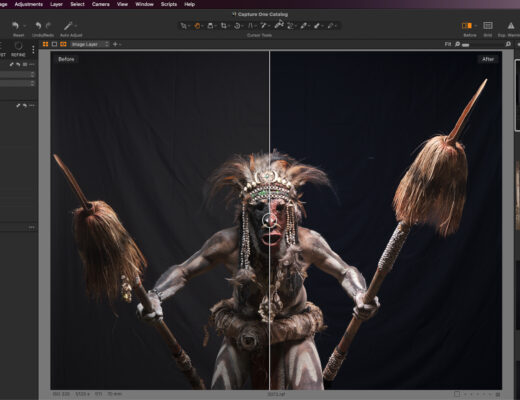Screen dimensions: 520x400
Task: Select the White Balance picker tool
Action: 304,26
